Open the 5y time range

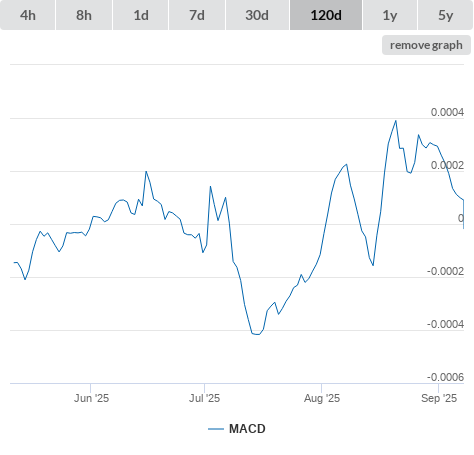click(446, 15)
